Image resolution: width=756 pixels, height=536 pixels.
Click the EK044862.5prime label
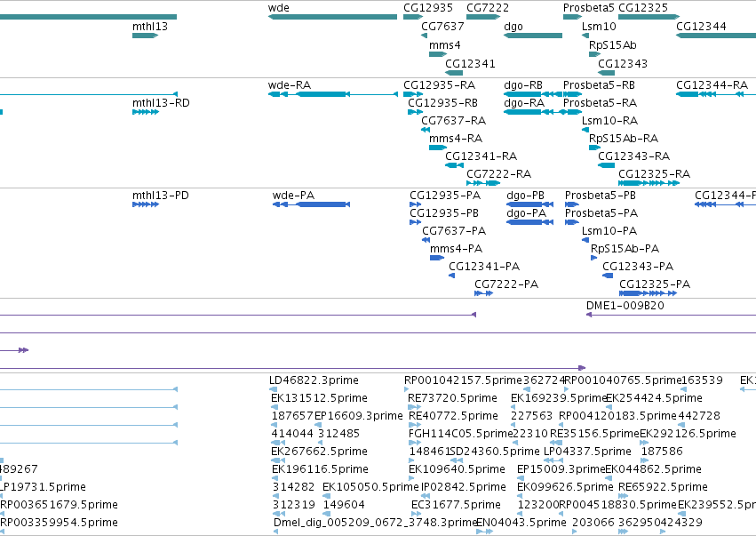653,469
